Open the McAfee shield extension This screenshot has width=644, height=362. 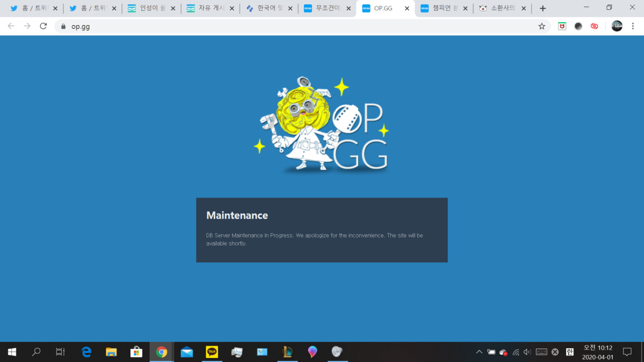[x=562, y=26]
